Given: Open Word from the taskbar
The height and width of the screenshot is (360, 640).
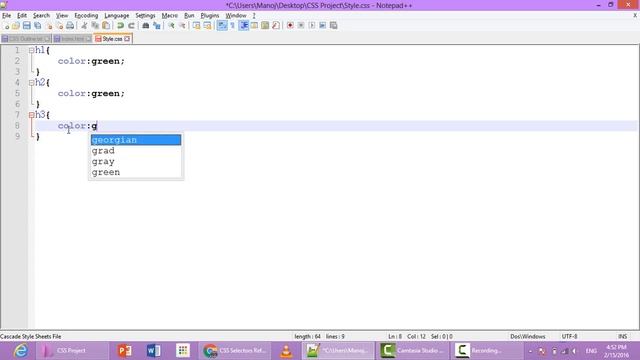Looking at the screenshot, I should [x=153, y=351].
